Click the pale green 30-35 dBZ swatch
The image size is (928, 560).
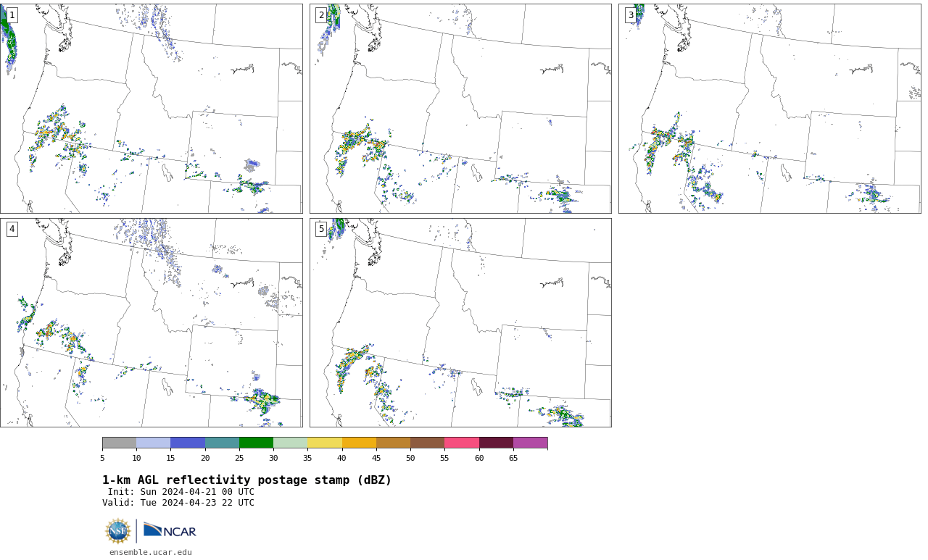290,443
